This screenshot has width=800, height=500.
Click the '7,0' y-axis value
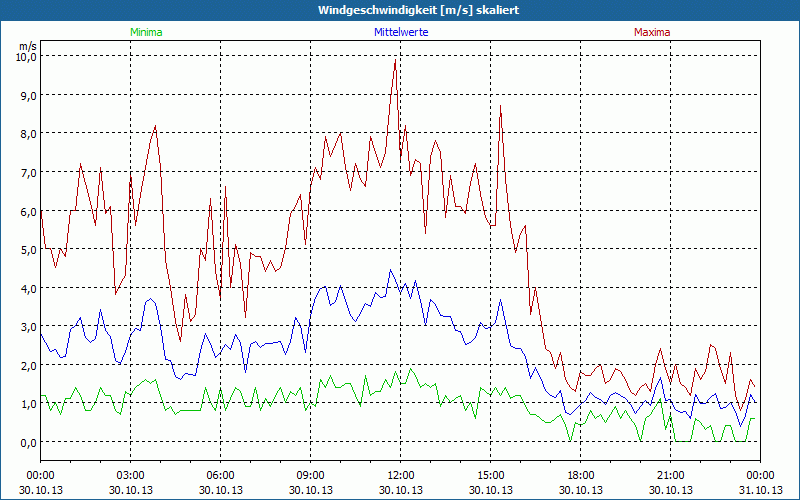(x=29, y=172)
